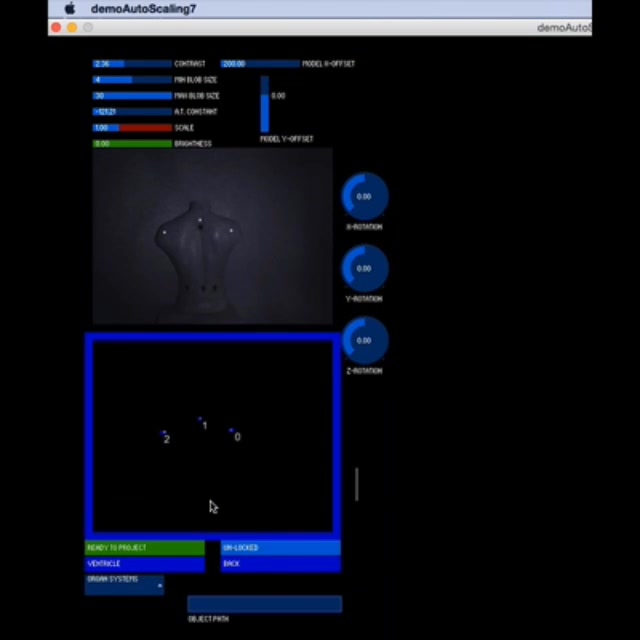
Task: Set the A.T. Constant slider
Action: tap(132, 111)
